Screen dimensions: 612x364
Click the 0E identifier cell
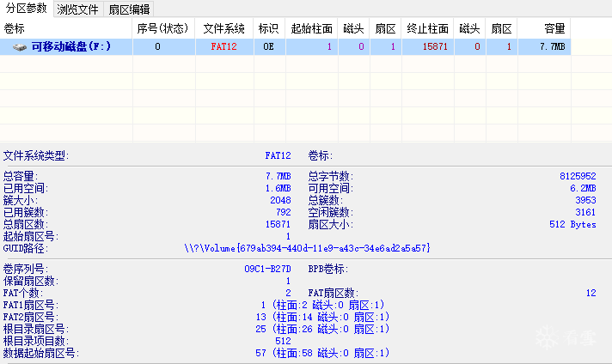268,46
